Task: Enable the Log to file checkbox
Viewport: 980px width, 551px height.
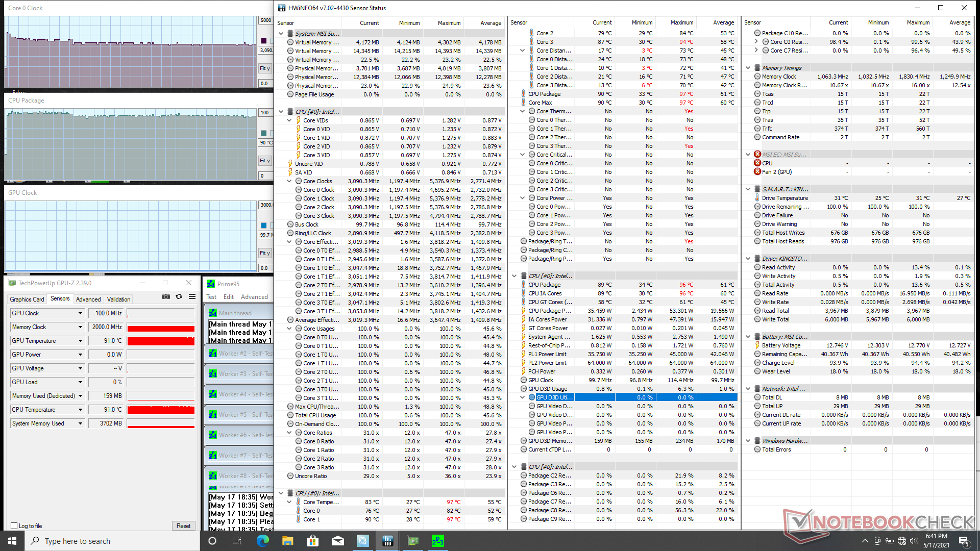Action: coord(14,526)
